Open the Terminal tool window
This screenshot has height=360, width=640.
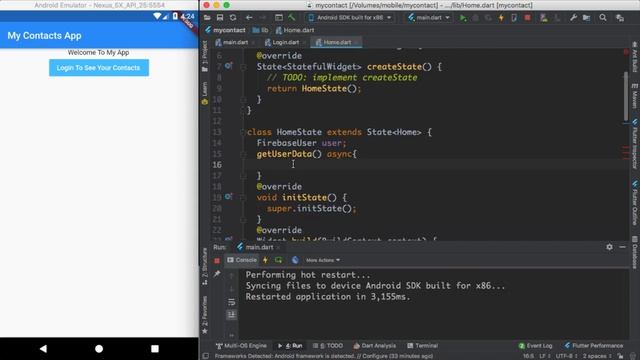click(422, 346)
